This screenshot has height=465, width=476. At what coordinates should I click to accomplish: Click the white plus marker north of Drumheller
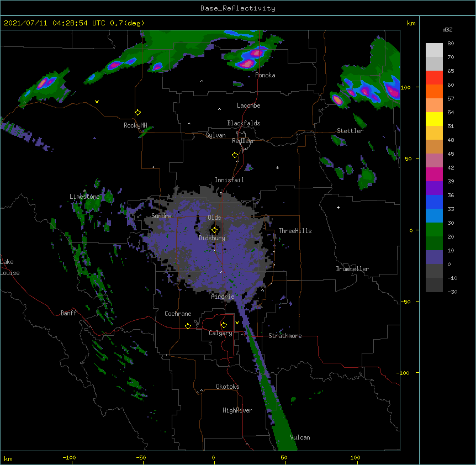tap(338, 207)
